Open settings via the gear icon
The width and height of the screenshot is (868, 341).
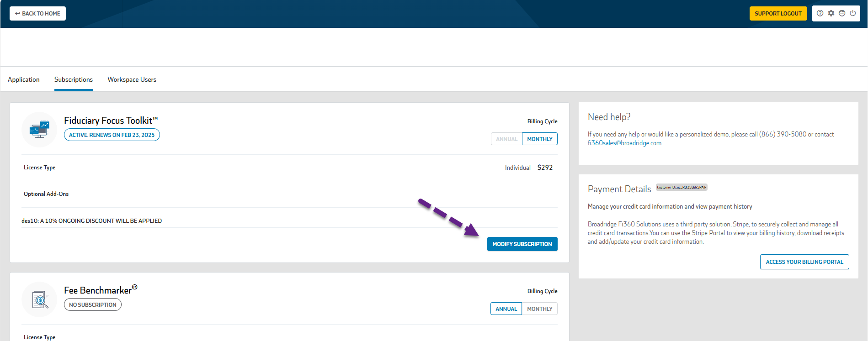[831, 13]
